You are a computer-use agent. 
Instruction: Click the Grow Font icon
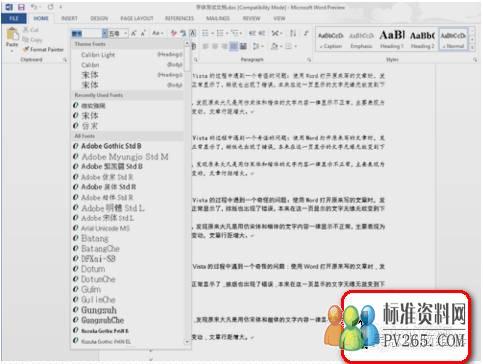point(134,33)
